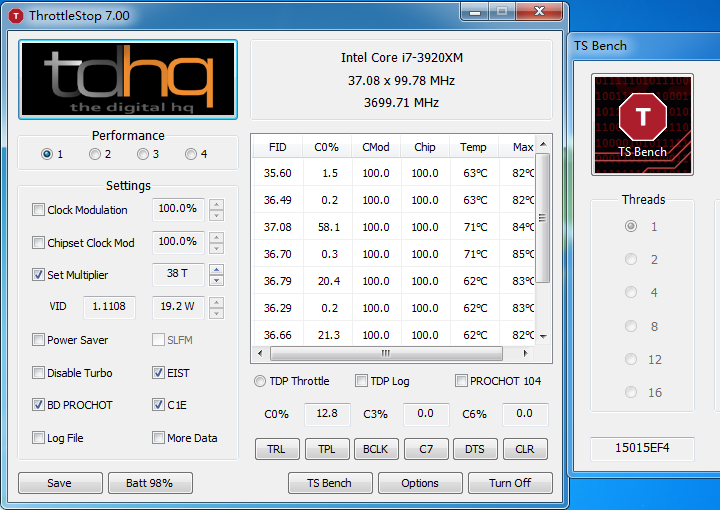Select 8 threads in TS Bench window
This screenshot has height=510, width=720.
[631, 326]
